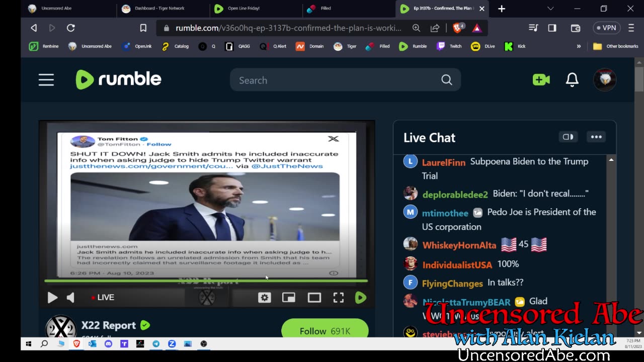Click the search magnifier button
The width and height of the screenshot is (644, 362).
click(447, 80)
